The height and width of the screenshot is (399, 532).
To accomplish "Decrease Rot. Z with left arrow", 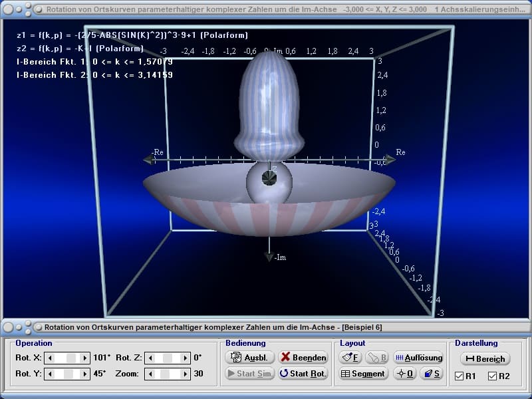I will [150, 358].
